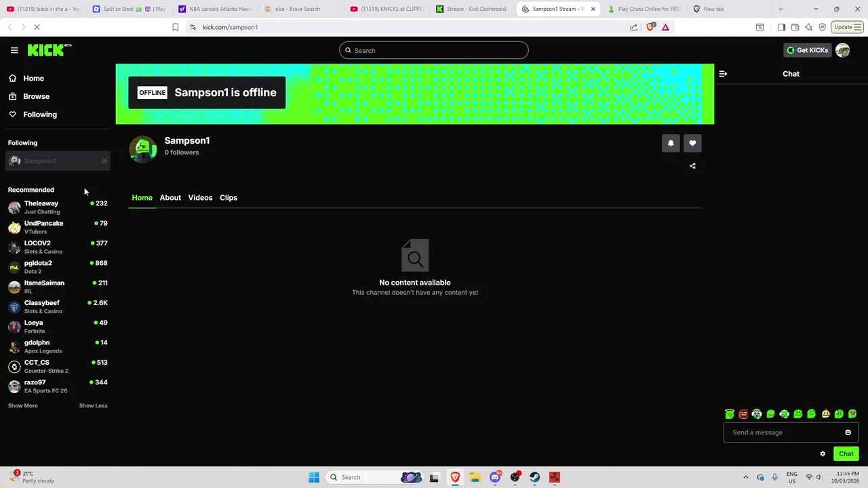Screen dimensions: 868x488
Task: Open the emoji picker in chat input
Action: click(x=848, y=432)
